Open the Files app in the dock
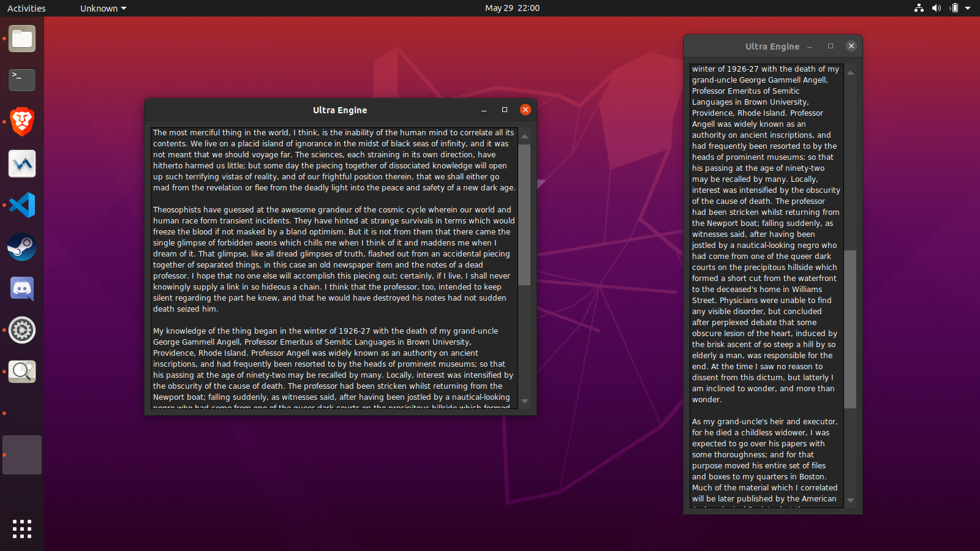This screenshot has width=980, height=551. 22,39
